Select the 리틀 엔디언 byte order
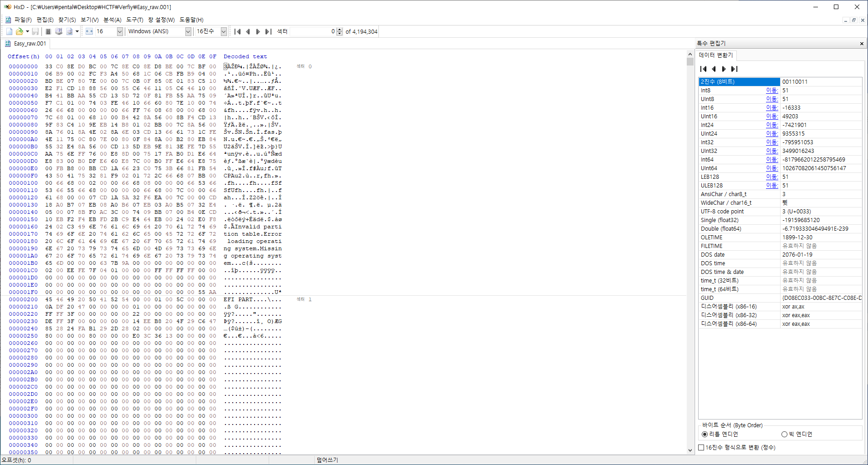 pyautogui.click(x=705, y=435)
